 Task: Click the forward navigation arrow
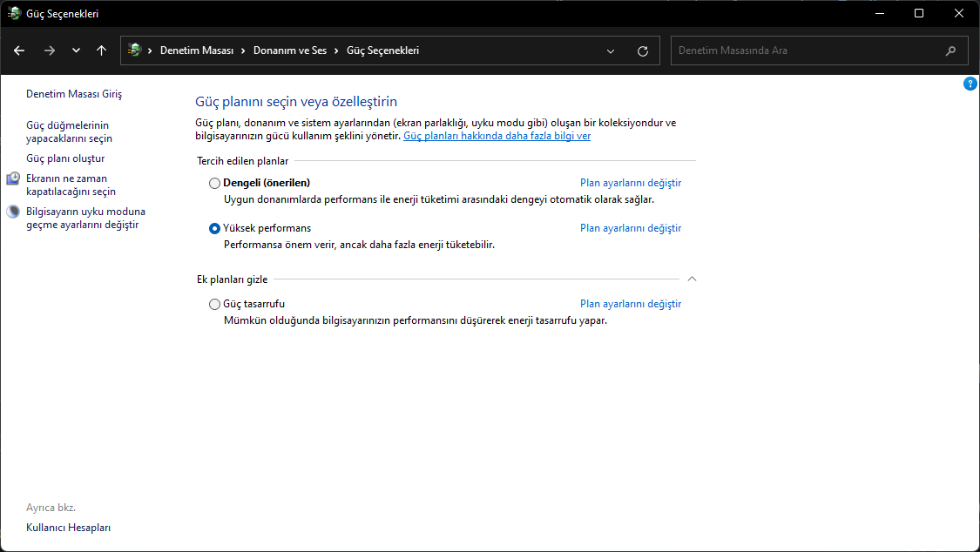click(49, 50)
